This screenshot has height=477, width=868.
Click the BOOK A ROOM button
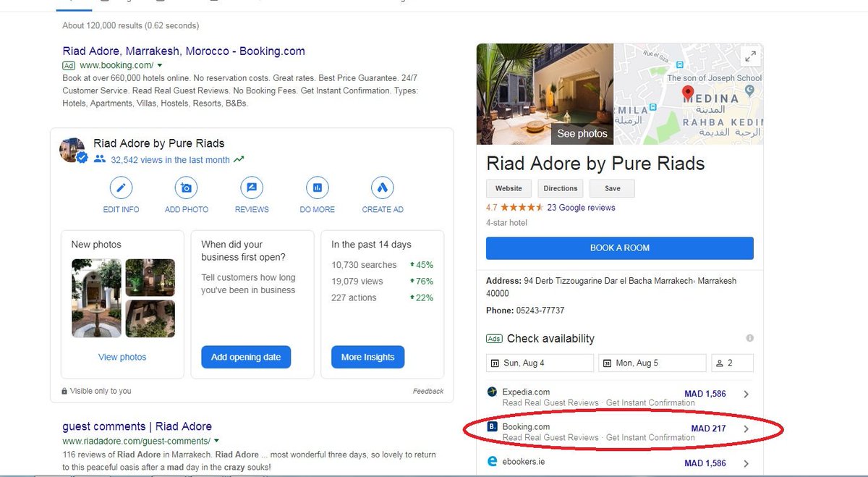[x=620, y=248]
